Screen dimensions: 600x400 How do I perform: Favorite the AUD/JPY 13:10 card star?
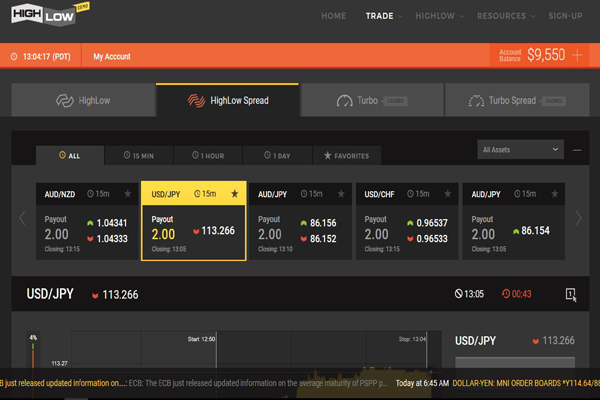click(341, 194)
